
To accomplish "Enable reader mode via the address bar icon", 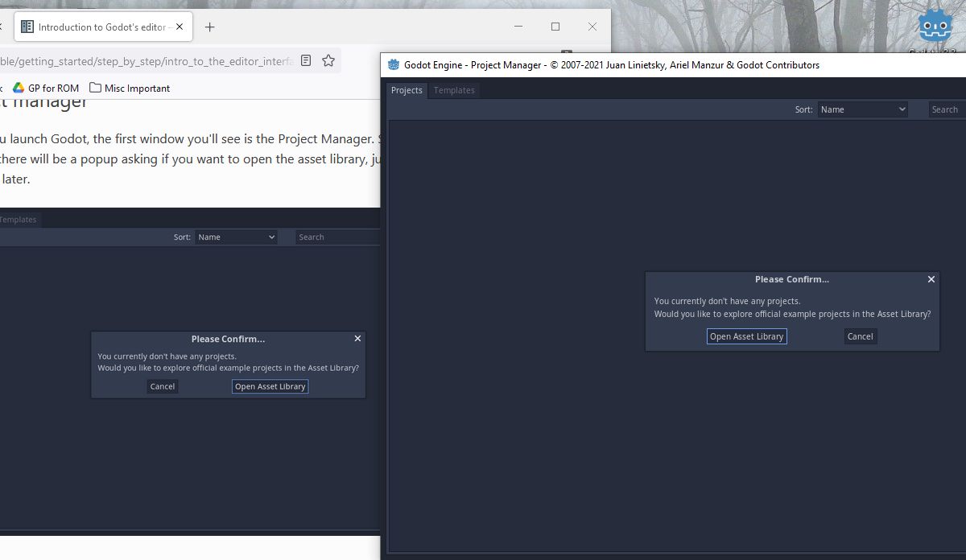I will [305, 60].
